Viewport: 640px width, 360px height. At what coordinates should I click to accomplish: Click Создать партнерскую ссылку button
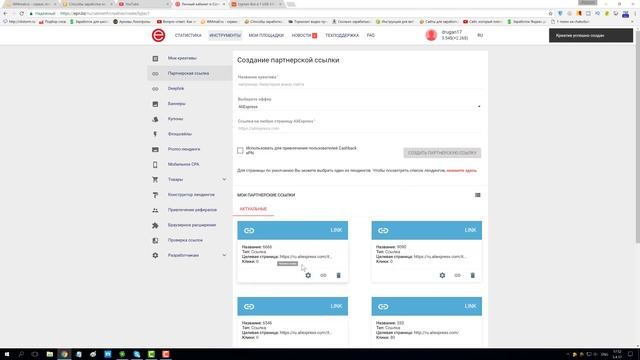(x=442, y=153)
